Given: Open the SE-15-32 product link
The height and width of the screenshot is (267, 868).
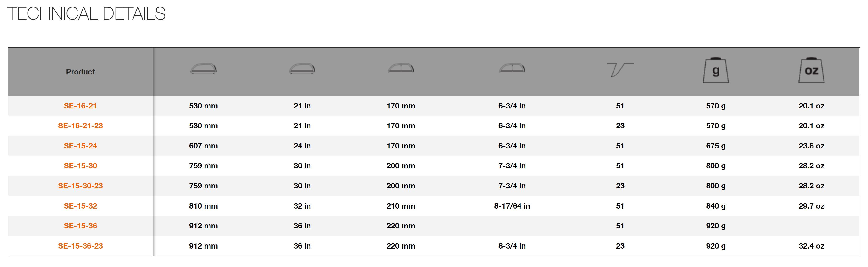Looking at the screenshot, I should coord(80,206).
